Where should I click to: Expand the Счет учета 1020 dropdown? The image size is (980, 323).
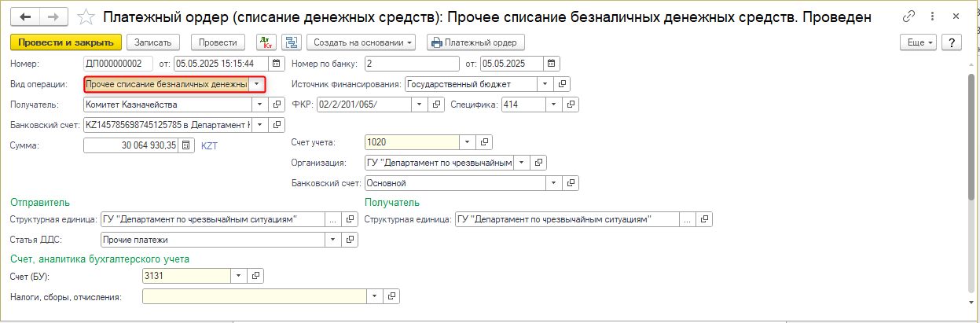pos(468,142)
